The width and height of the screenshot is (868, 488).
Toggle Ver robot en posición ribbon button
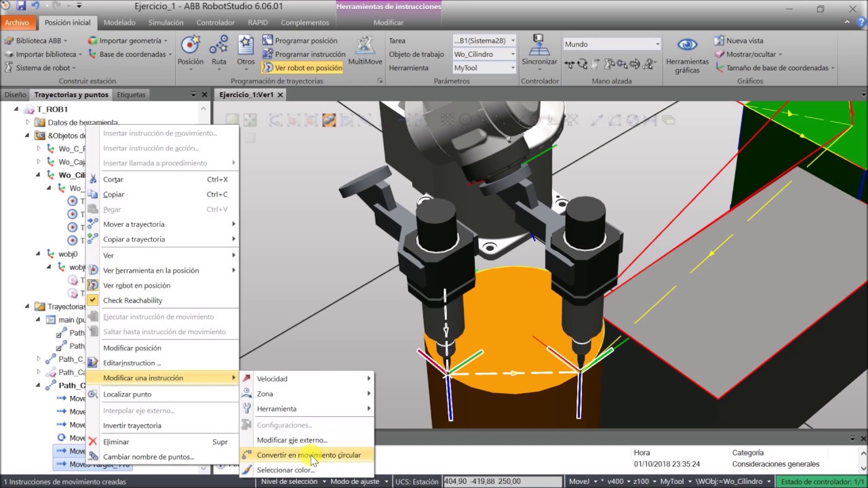tap(302, 68)
